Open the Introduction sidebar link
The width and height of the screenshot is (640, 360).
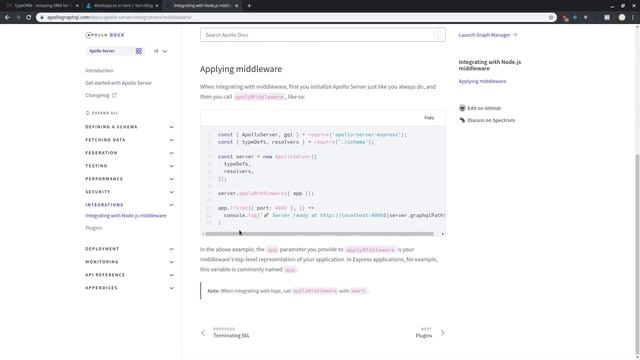[x=99, y=71]
